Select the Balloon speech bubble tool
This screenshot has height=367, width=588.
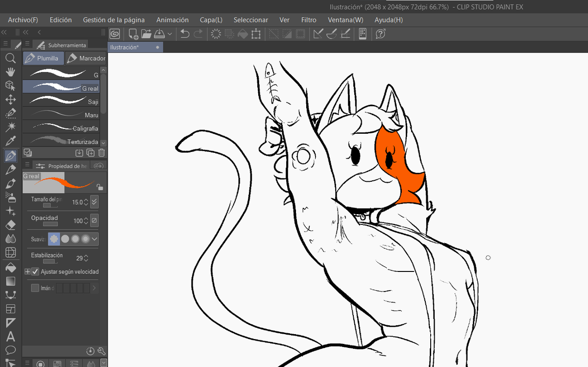pyautogui.click(x=10, y=350)
